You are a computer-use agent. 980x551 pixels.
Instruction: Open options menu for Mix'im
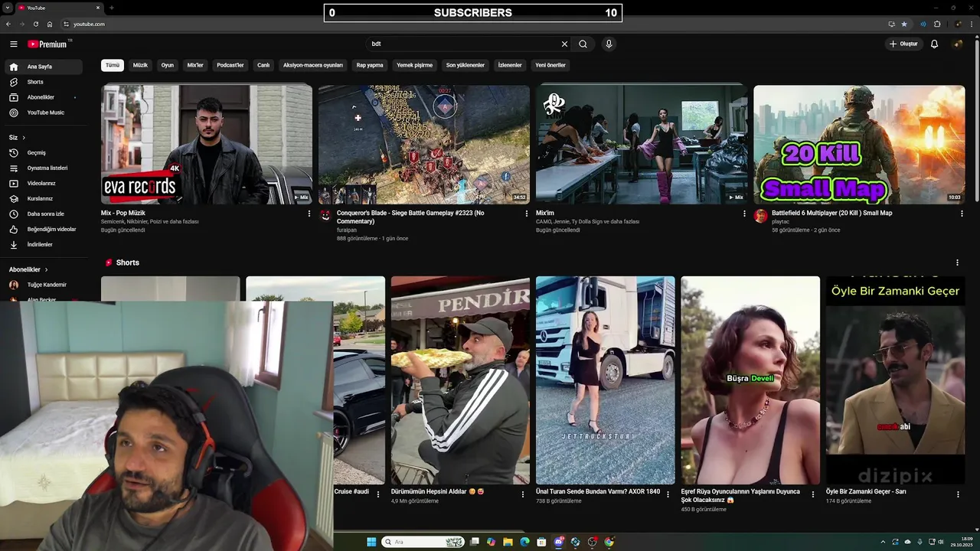[x=744, y=214]
